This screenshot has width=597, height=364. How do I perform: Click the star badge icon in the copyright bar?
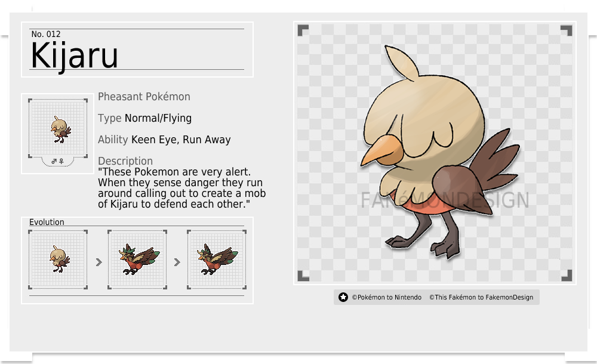point(343,297)
